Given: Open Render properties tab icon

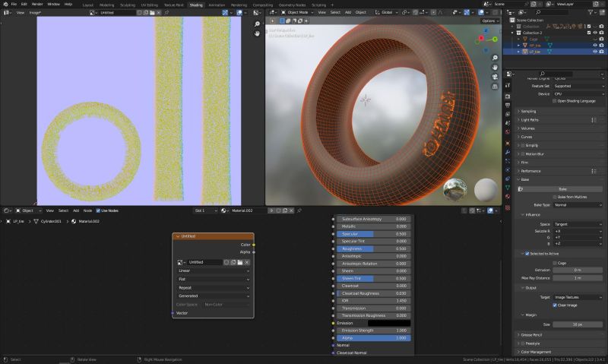Looking at the screenshot, I should (x=508, y=97).
